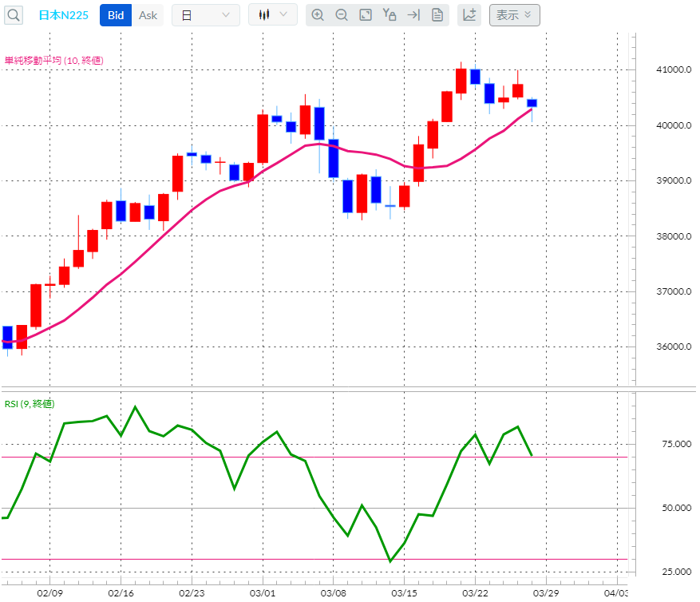Screen dimensions: 700x602
Task: Reset the chart to fit the screen
Action: pyautogui.click(x=366, y=14)
